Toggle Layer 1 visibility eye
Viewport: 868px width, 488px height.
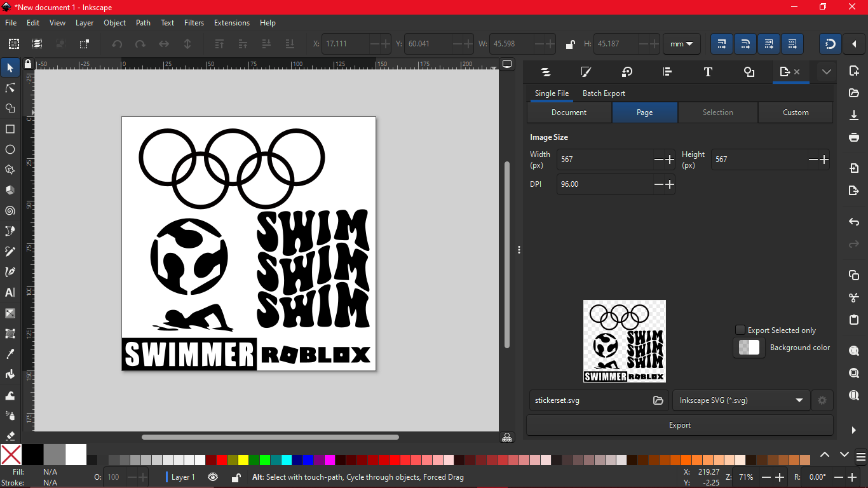pyautogui.click(x=213, y=477)
